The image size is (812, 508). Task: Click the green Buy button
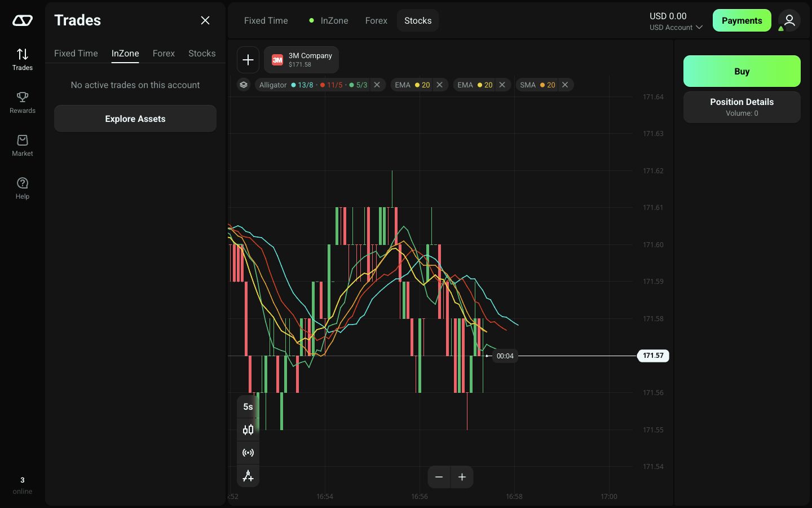point(742,71)
